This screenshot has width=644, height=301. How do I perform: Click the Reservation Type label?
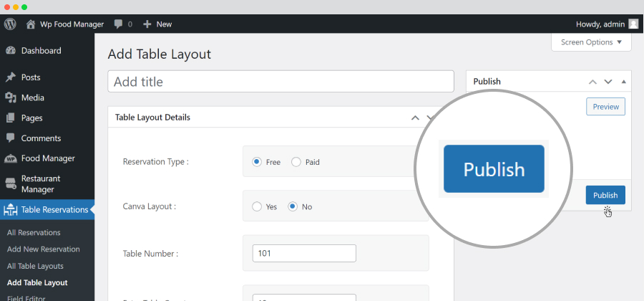(156, 161)
